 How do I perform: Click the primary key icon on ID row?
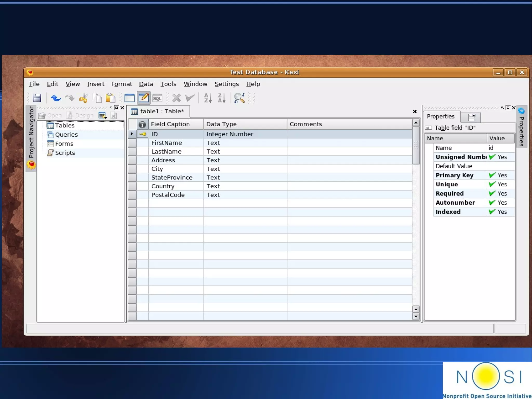pos(143,134)
